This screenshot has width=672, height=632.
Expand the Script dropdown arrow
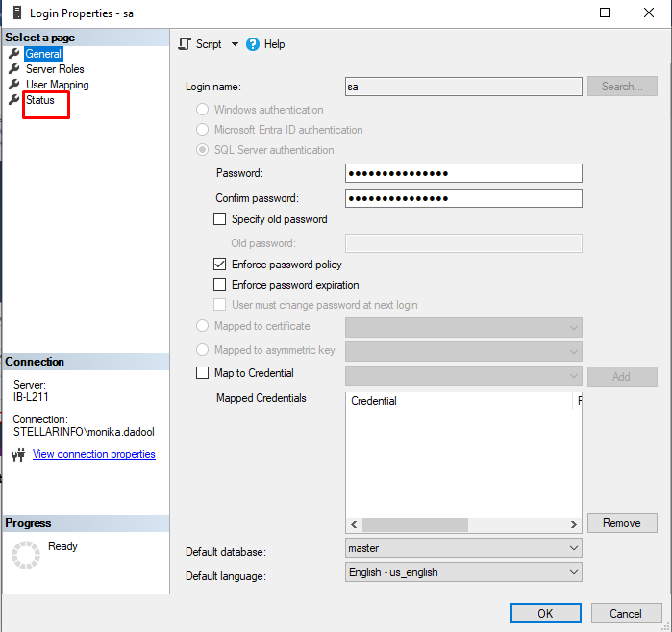[235, 44]
